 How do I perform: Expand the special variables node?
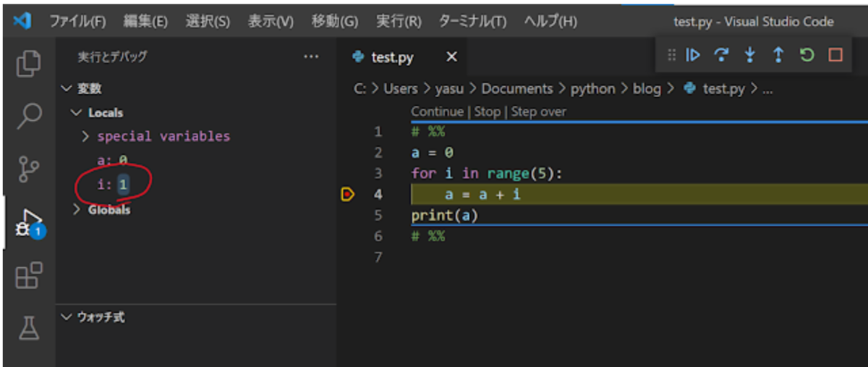(x=85, y=136)
